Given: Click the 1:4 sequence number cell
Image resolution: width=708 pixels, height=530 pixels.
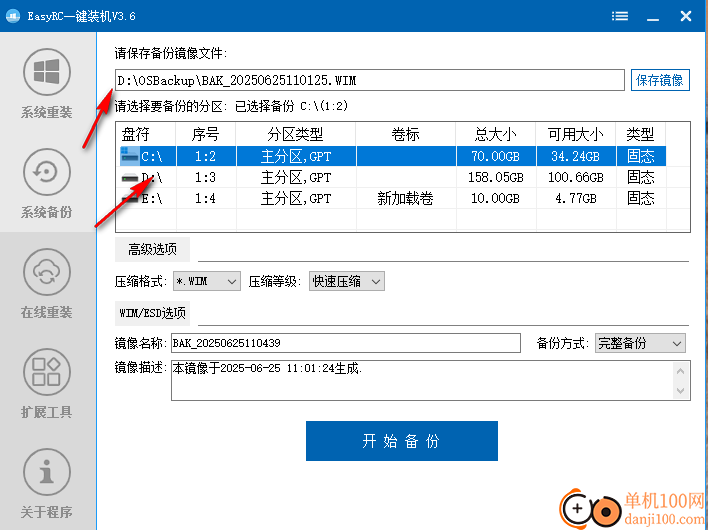Looking at the screenshot, I should click(206, 199).
